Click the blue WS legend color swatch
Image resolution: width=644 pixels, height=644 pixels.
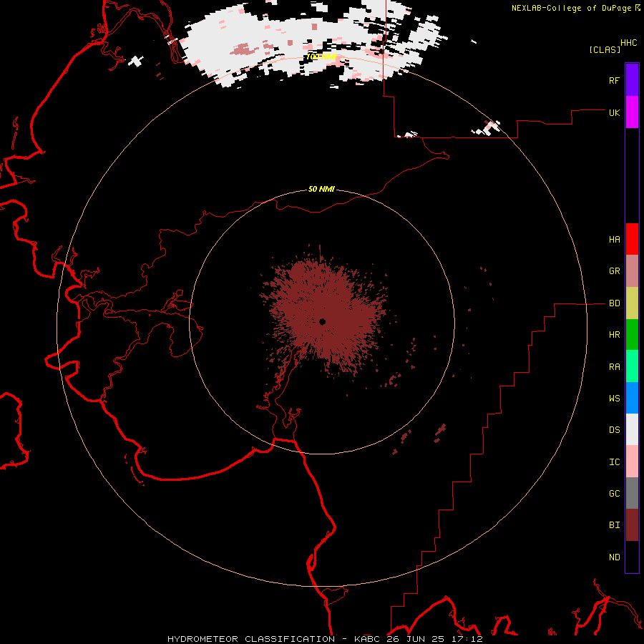point(632,398)
